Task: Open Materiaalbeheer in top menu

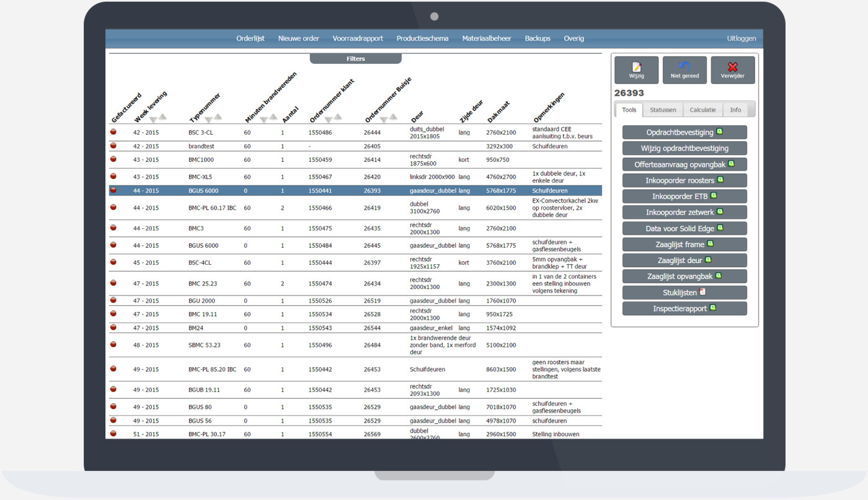Action: click(x=487, y=38)
